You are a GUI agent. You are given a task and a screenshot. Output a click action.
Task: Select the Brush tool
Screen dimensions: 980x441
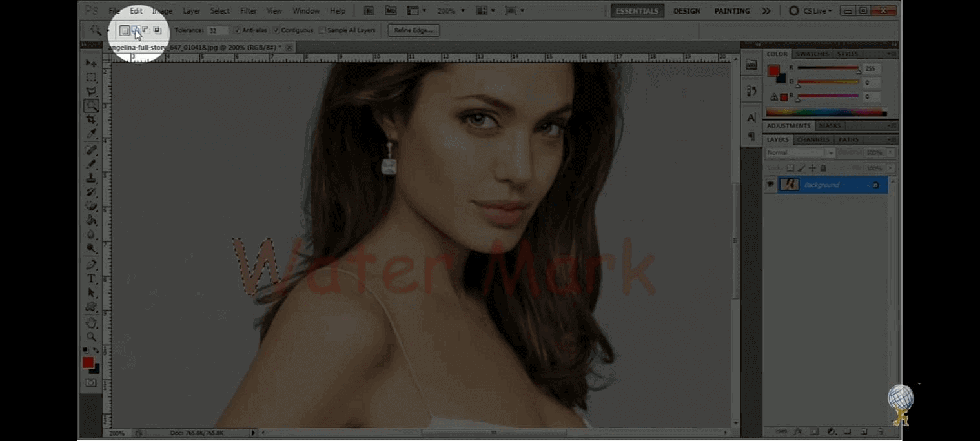coord(91,165)
